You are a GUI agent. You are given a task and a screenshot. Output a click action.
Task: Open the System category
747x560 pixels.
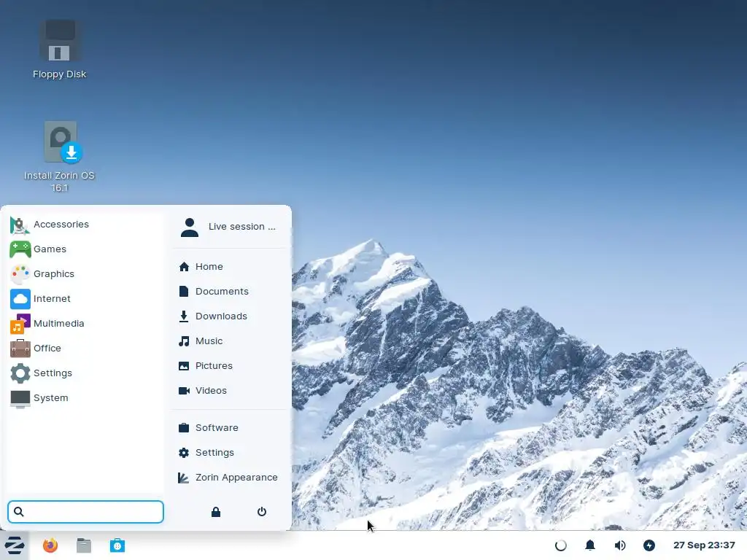point(86,397)
